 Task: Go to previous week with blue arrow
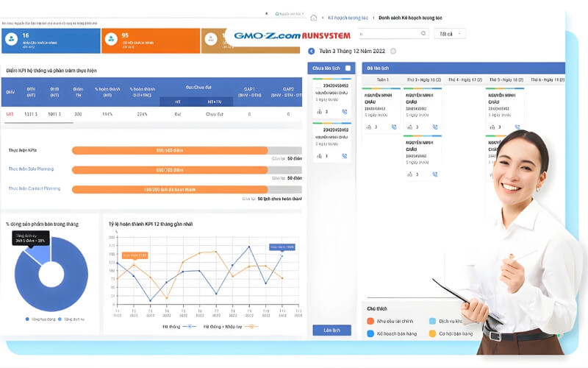coord(311,51)
